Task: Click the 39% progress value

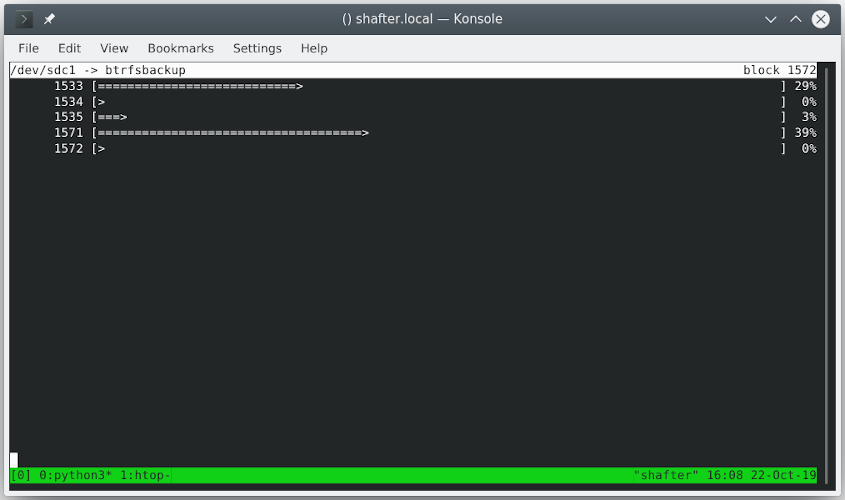Action: (806, 133)
